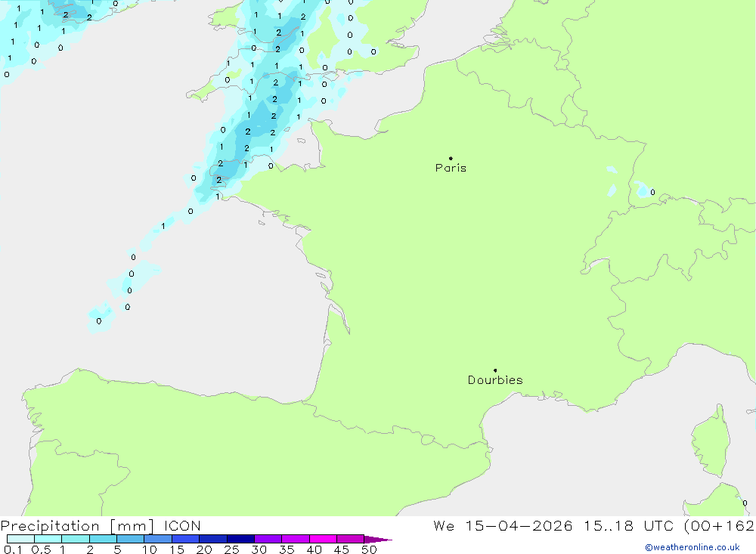Click the 0 value near the French-German border
This screenshot has height=554, width=756.
click(653, 193)
